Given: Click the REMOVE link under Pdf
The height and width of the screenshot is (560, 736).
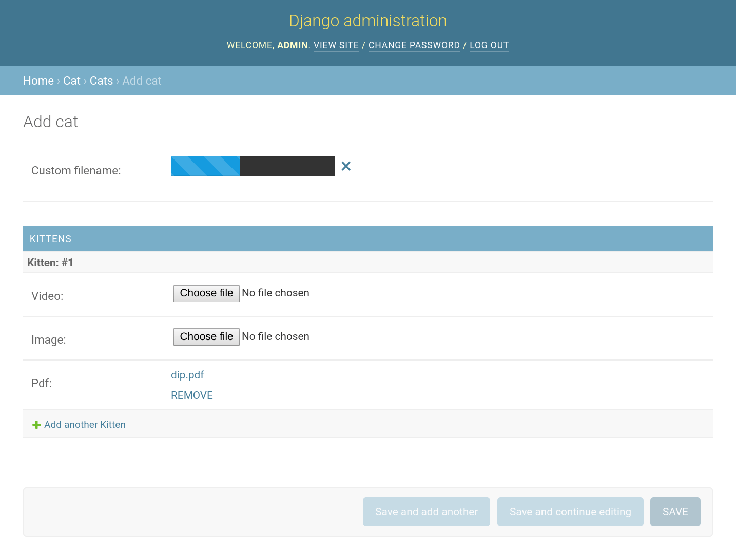Looking at the screenshot, I should [x=191, y=395].
